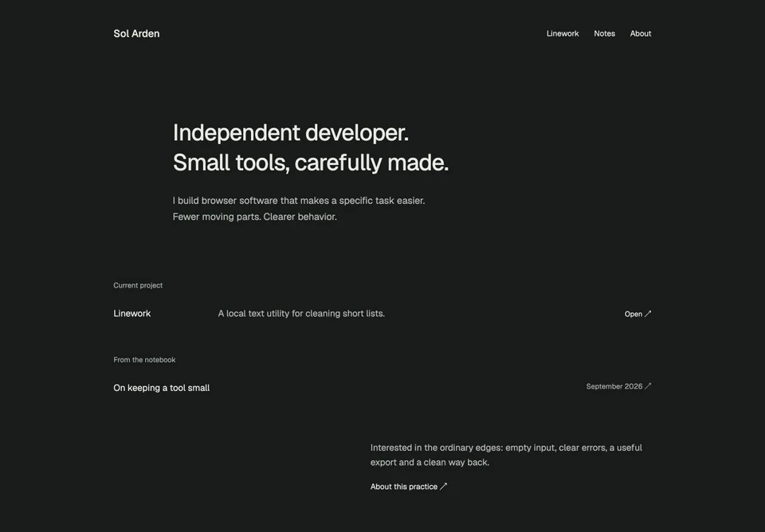This screenshot has height=532, width=765.
Task: Click the arrow icon beside Open
Action: point(648,314)
